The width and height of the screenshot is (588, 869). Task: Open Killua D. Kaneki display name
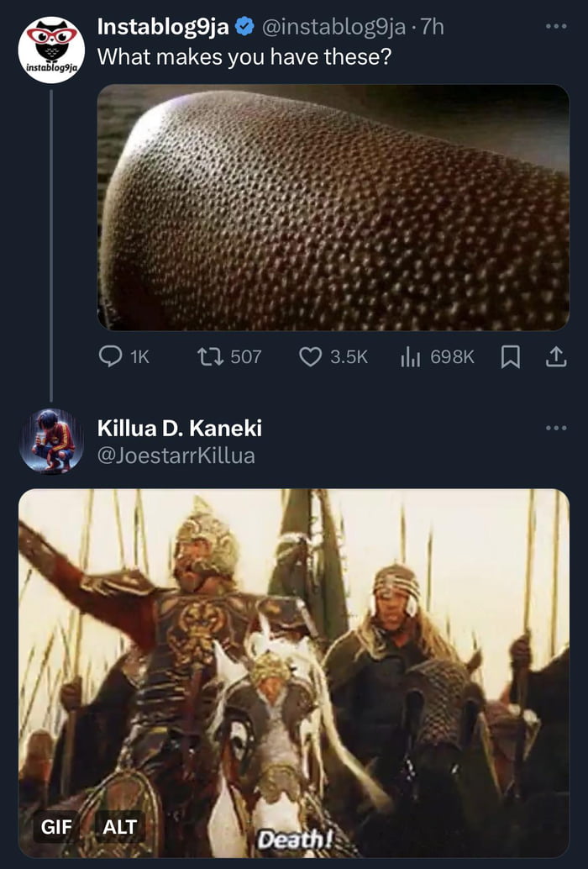coord(180,428)
